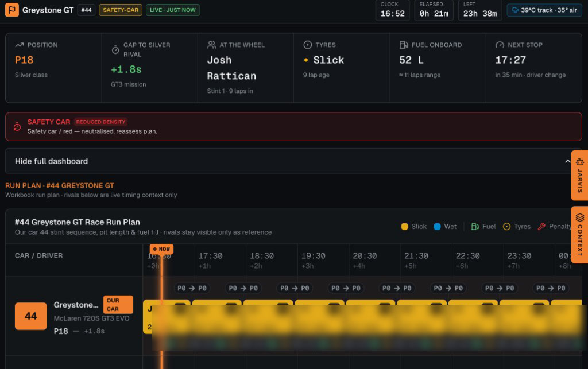Screen dimensions: 588x369
Task: Click the fuel pump icon in Fuel Onboard card
Action: point(404,45)
